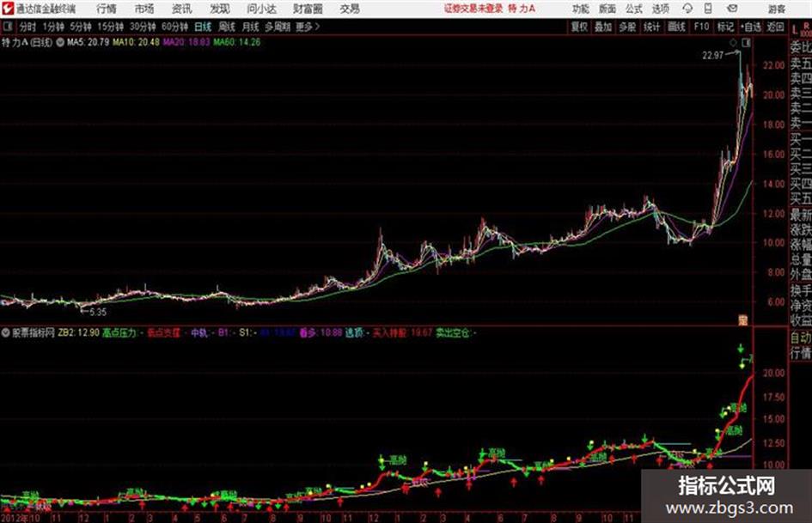Click the small orange icon at chart bottom-right
This screenshot has width=812, height=523.
point(743,320)
